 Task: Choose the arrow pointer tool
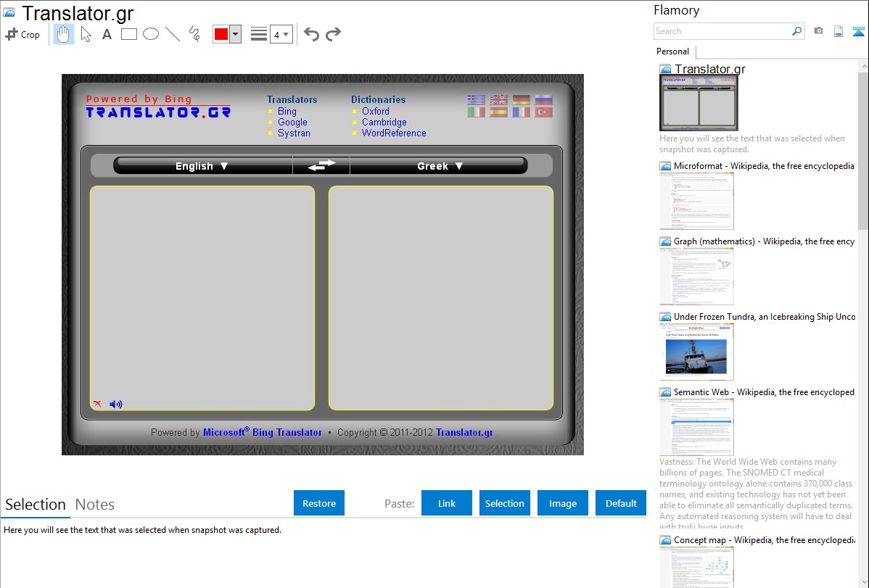point(86,34)
